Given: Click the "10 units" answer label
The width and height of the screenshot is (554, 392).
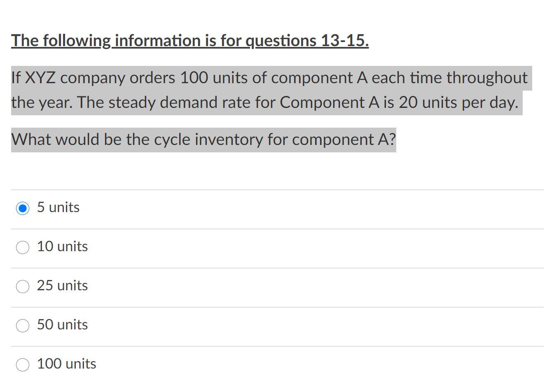Looking at the screenshot, I should [62, 247].
